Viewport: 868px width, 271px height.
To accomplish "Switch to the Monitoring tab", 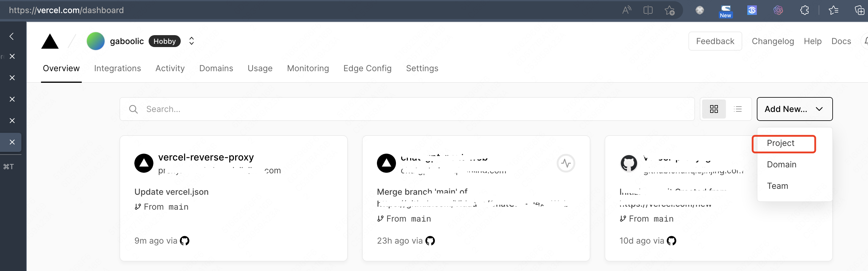I will (308, 68).
